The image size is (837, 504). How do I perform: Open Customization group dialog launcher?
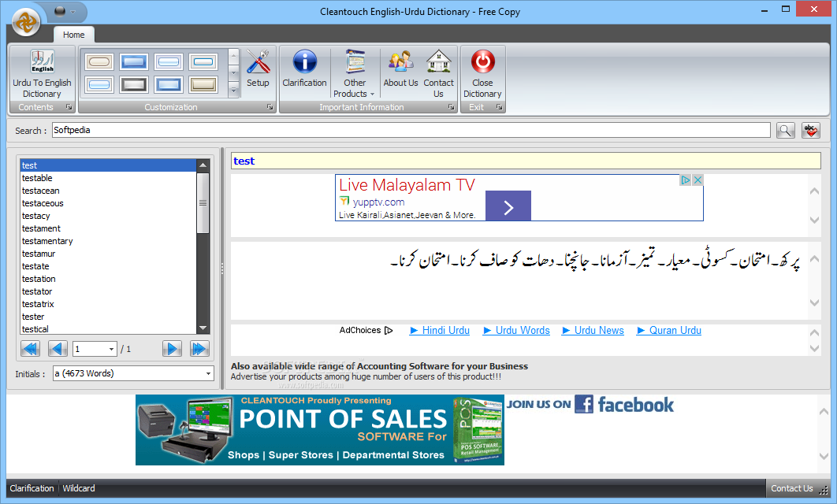tap(270, 107)
